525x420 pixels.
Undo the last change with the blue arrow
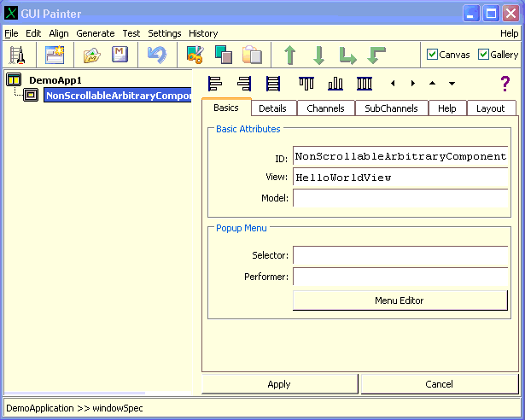pyautogui.click(x=157, y=55)
